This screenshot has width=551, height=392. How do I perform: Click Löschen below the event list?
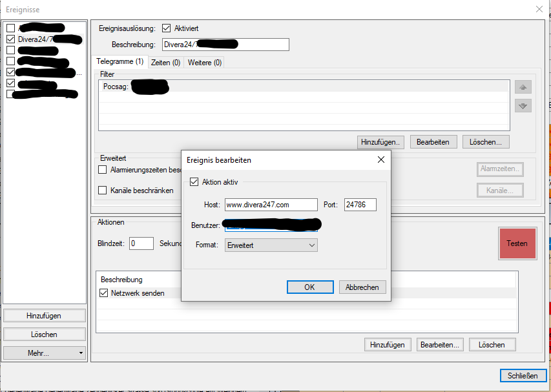(45, 334)
